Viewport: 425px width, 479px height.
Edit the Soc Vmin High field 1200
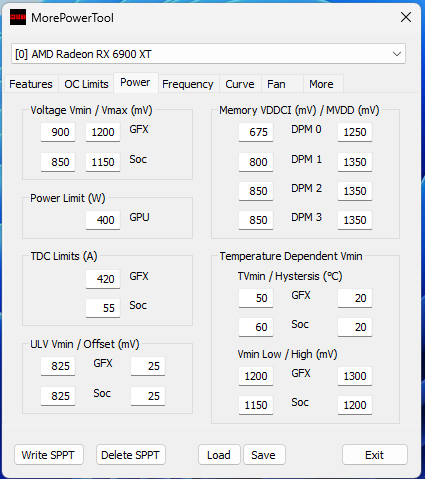(x=355, y=405)
